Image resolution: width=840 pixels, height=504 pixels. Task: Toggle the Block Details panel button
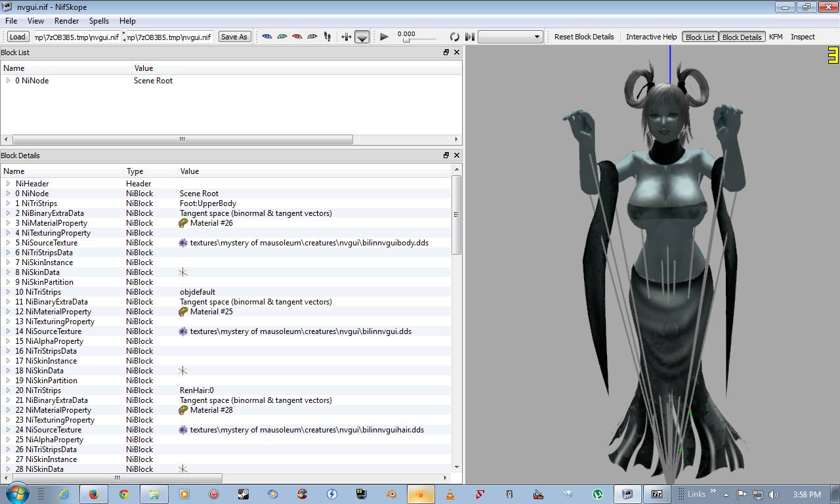(742, 37)
